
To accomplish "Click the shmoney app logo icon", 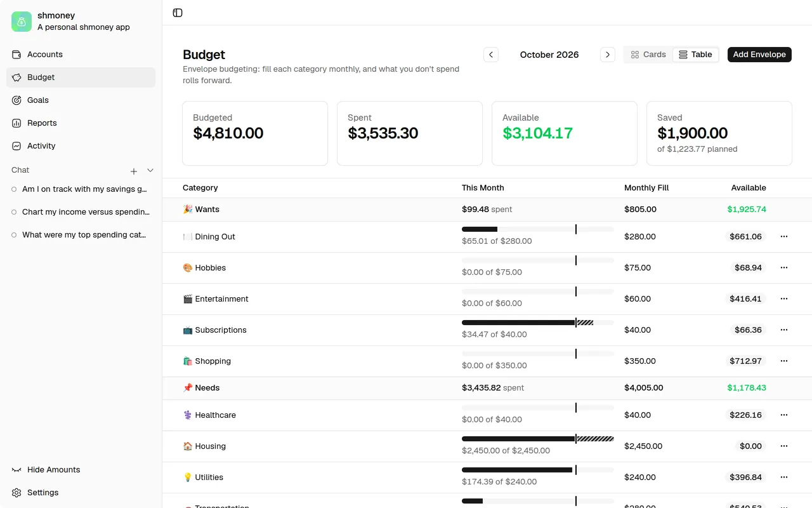I will [22, 22].
